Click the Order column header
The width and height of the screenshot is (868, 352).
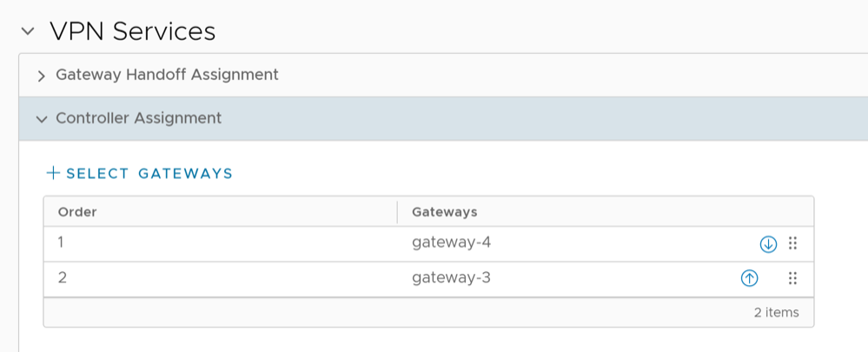(77, 212)
